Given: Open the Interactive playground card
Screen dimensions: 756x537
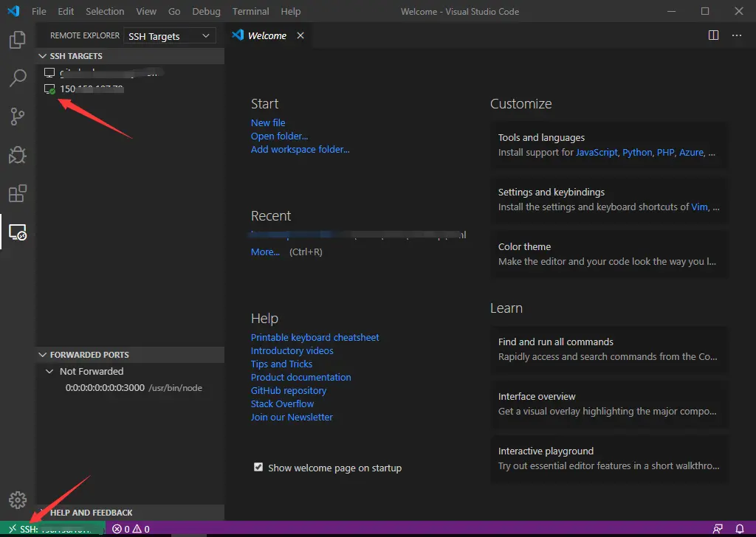Looking at the screenshot, I should click(x=609, y=459).
